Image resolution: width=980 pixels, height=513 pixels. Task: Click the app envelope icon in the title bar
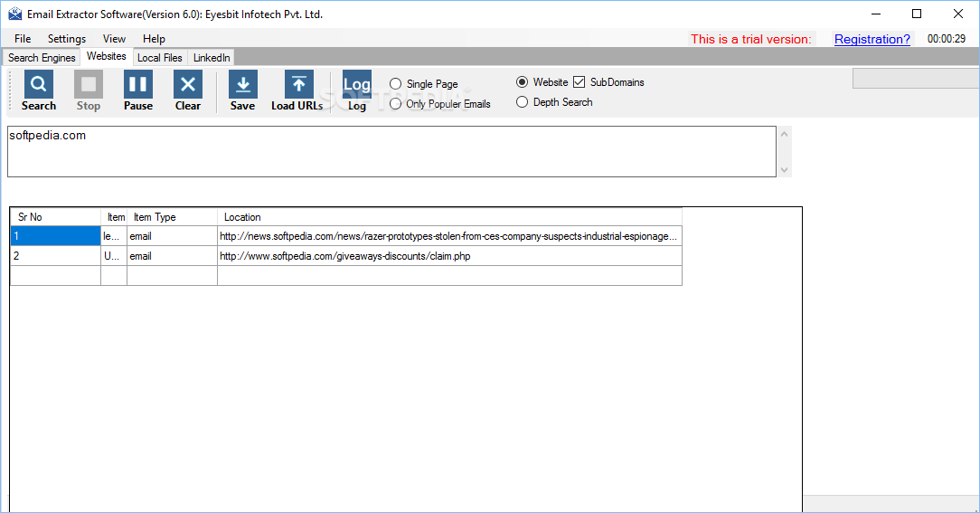(x=15, y=14)
